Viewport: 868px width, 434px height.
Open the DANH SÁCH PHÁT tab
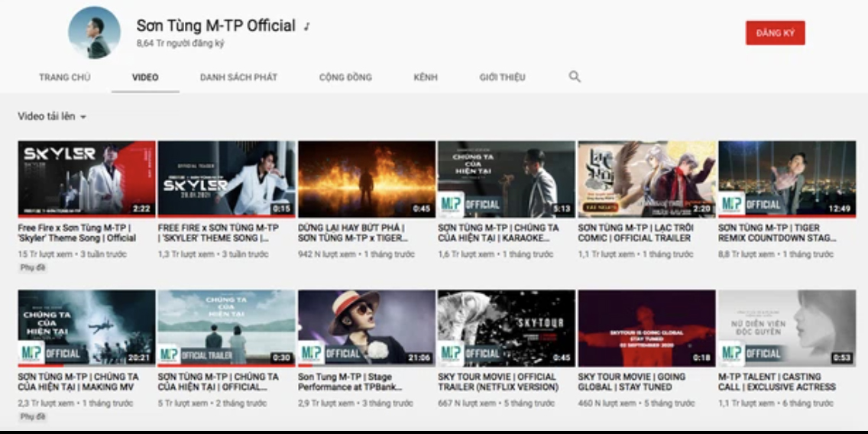pyautogui.click(x=238, y=77)
